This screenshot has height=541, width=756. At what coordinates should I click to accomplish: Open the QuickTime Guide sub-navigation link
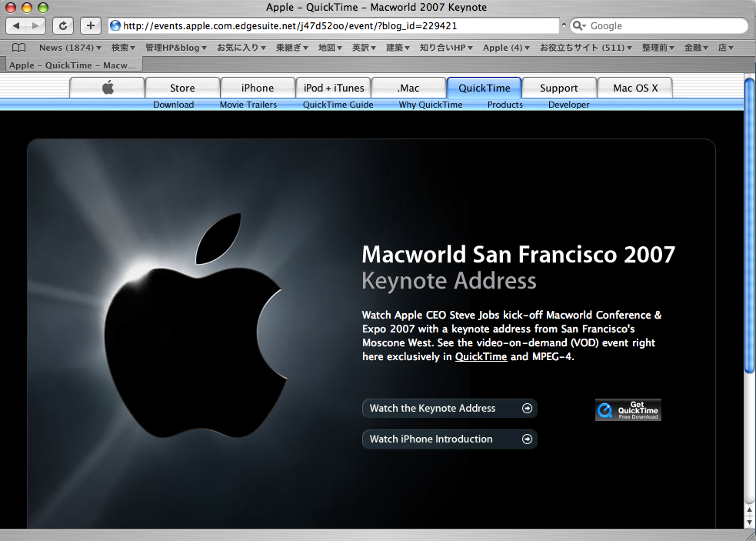[338, 104]
